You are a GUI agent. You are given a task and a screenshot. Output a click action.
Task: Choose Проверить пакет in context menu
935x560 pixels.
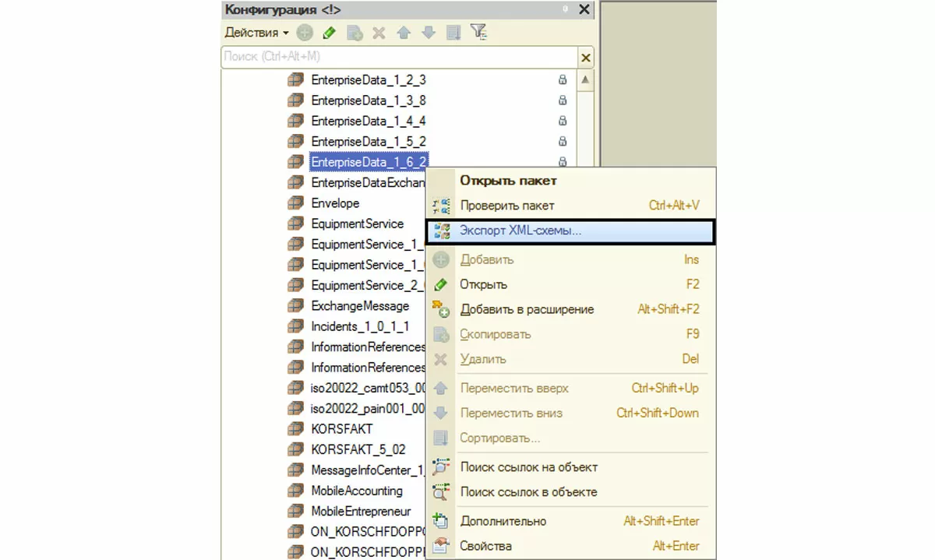point(570,206)
